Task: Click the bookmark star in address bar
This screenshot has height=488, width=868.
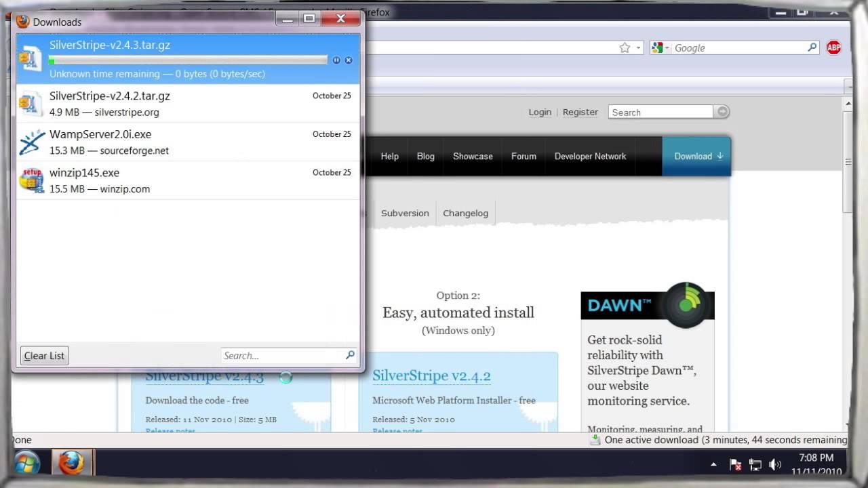Action: point(625,47)
